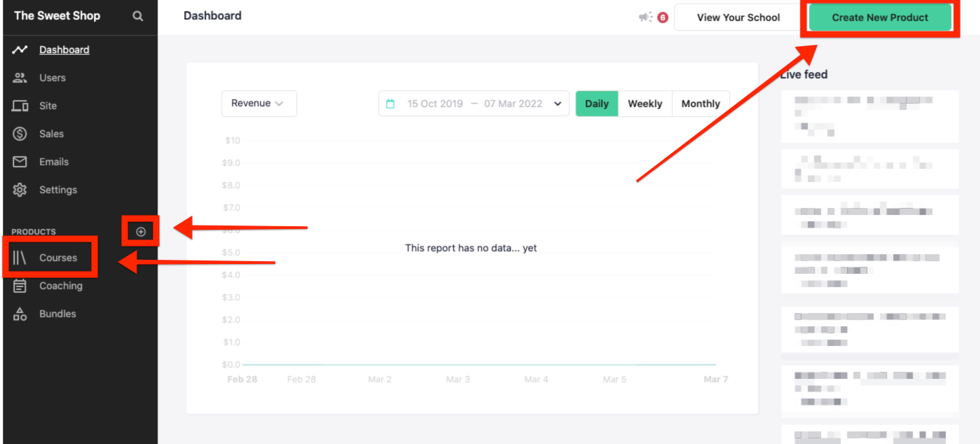Click the Emails envelope icon
The height and width of the screenshot is (444, 980).
[x=20, y=162]
